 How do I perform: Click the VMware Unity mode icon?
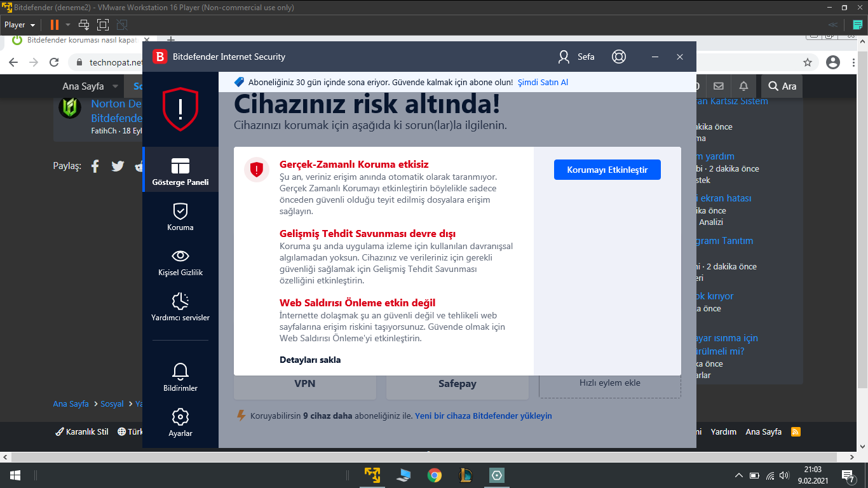[x=122, y=25]
